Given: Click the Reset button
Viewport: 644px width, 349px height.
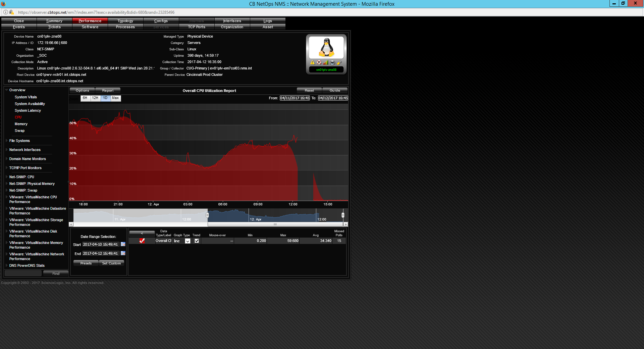Looking at the screenshot, I should [x=309, y=91].
